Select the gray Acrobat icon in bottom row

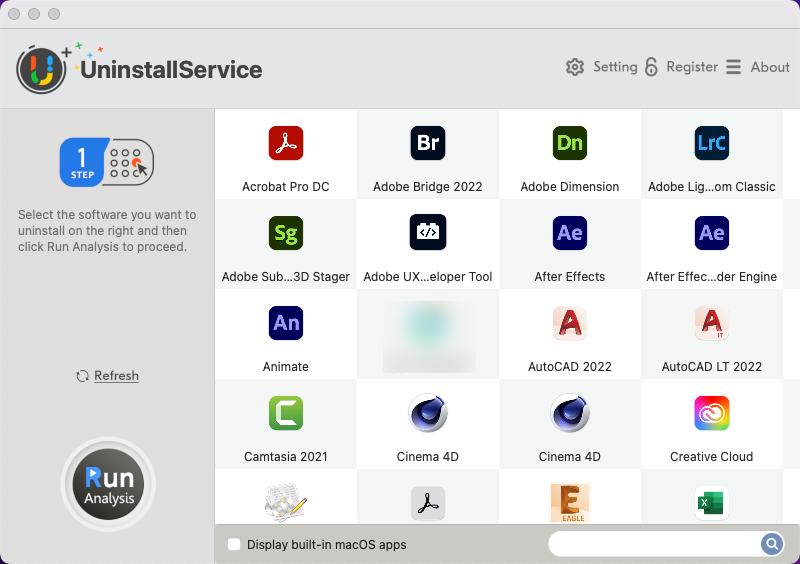(x=428, y=503)
